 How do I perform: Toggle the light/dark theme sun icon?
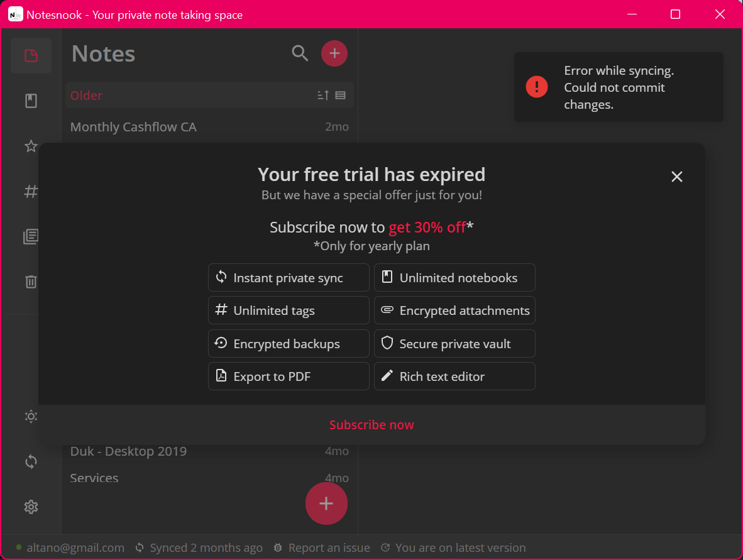pyautogui.click(x=31, y=417)
